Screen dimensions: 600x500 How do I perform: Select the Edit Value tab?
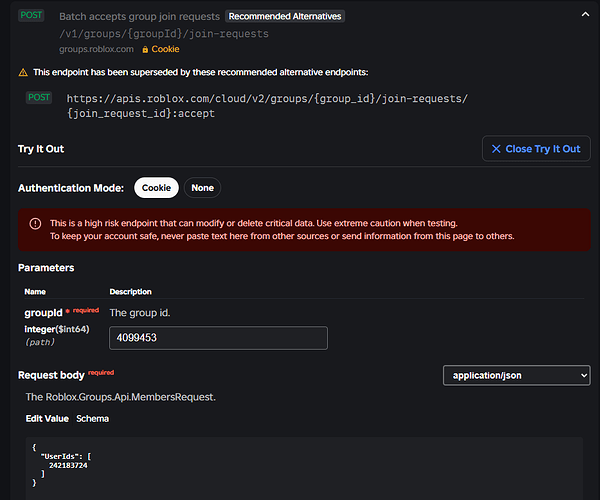click(x=47, y=418)
